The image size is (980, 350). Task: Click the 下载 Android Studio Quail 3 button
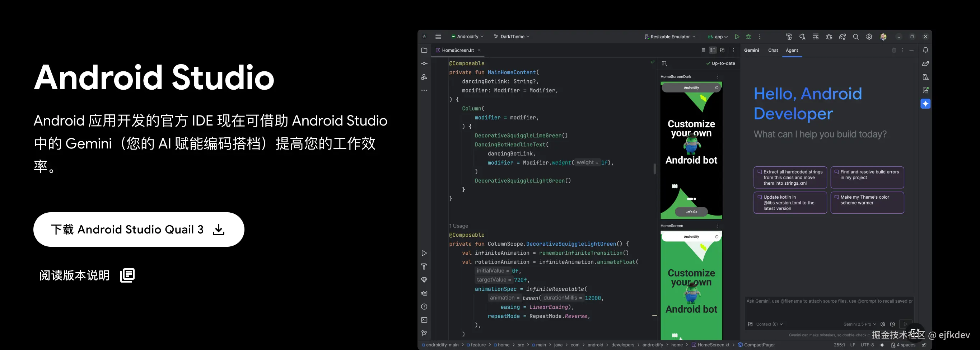(x=139, y=230)
